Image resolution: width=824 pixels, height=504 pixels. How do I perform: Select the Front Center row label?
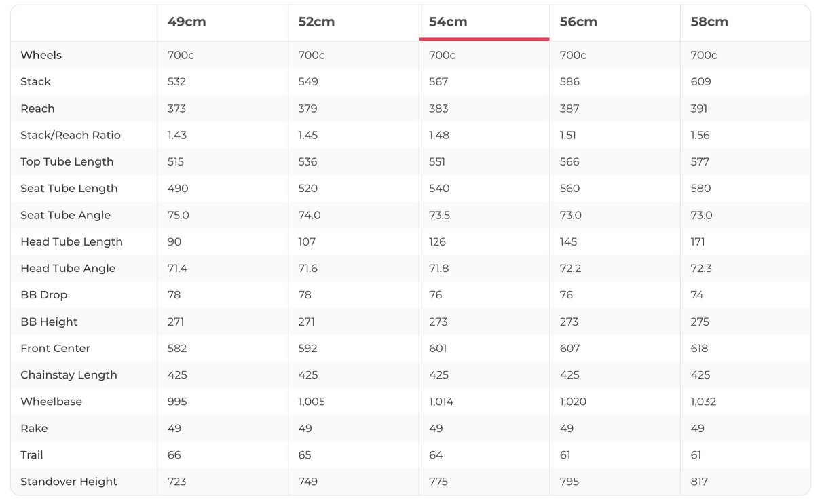click(x=55, y=348)
